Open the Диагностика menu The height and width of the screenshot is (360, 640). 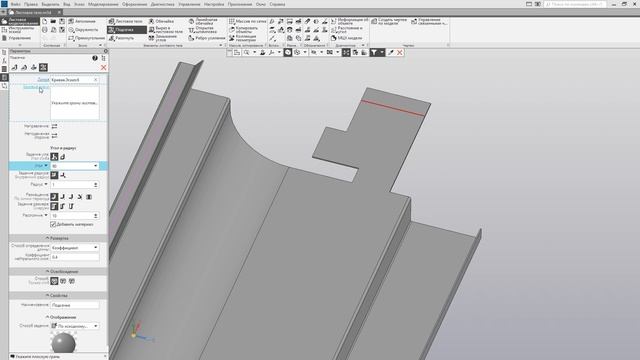pos(162,4)
